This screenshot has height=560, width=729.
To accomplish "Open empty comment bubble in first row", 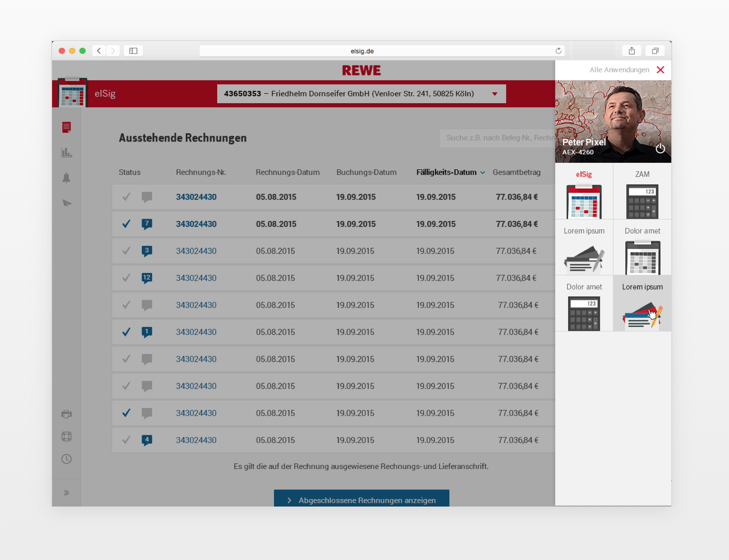I will (x=147, y=197).
